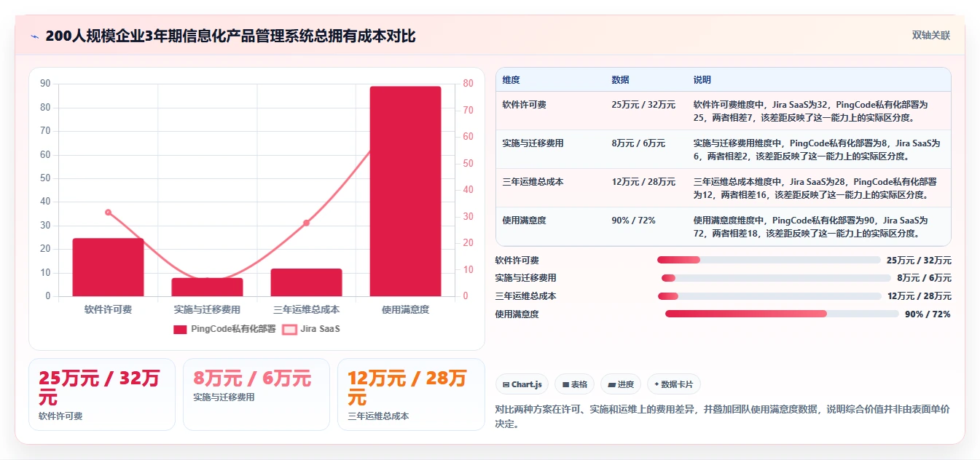Click table cell 8万元 / 6万元

(638, 143)
